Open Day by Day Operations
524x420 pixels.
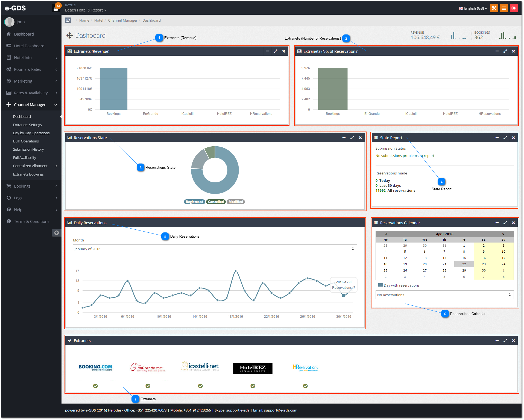31,133
